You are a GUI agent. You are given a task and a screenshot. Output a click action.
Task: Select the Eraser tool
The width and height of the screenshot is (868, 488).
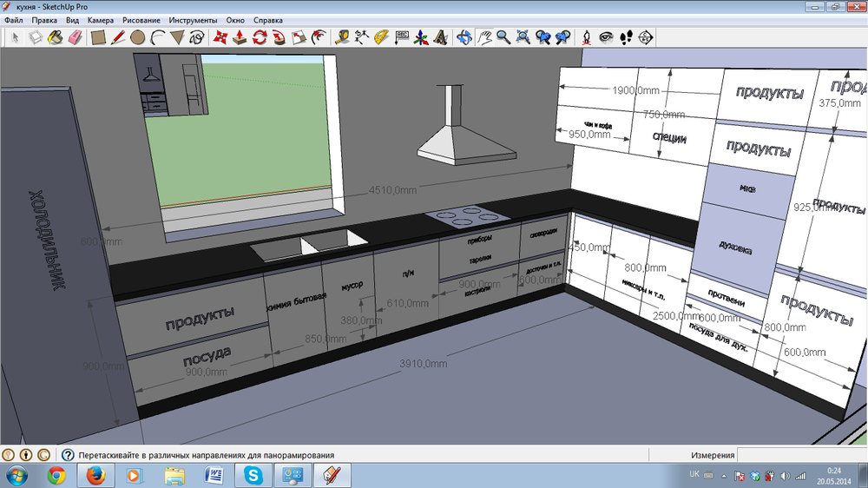(74, 37)
